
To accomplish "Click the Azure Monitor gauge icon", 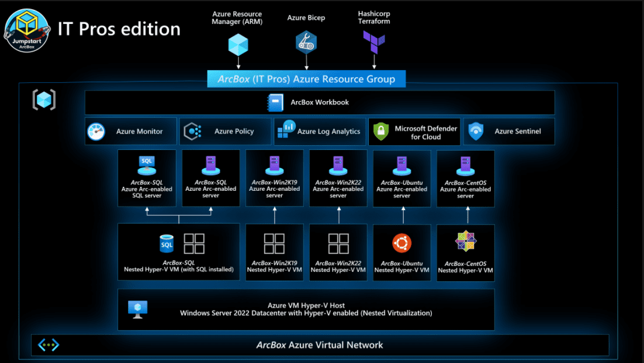I will [x=96, y=132].
